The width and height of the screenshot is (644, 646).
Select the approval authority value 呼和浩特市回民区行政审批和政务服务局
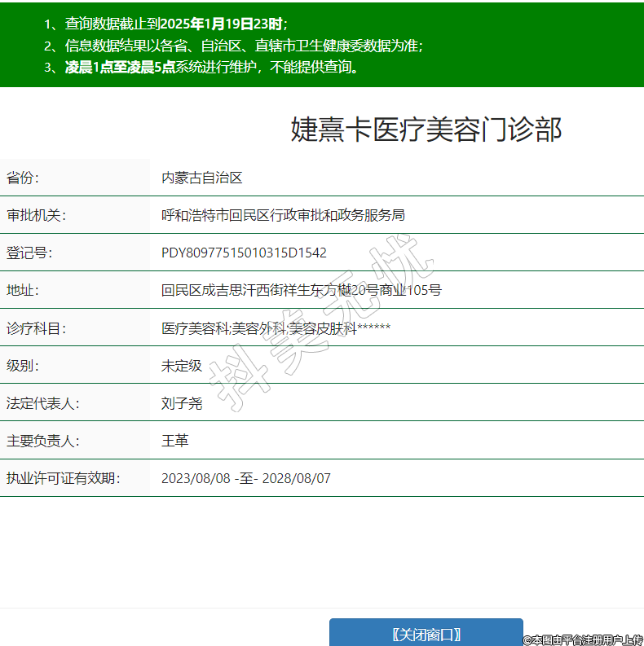pos(283,215)
